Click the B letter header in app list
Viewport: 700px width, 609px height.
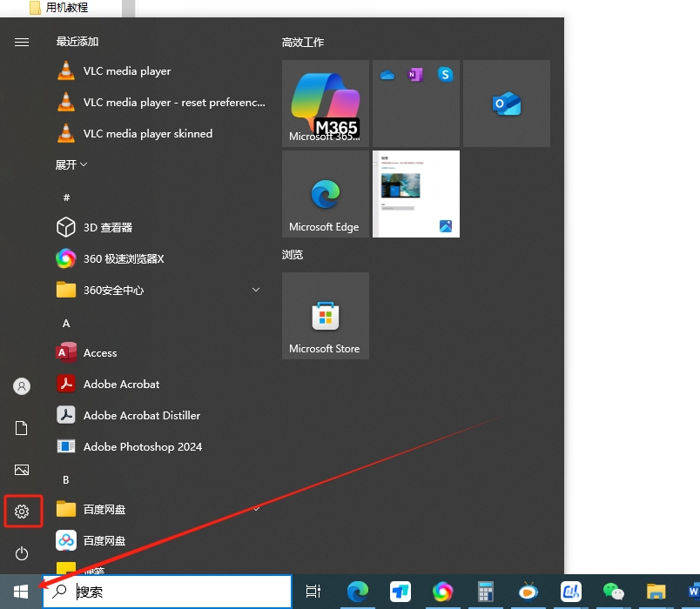pyautogui.click(x=66, y=480)
